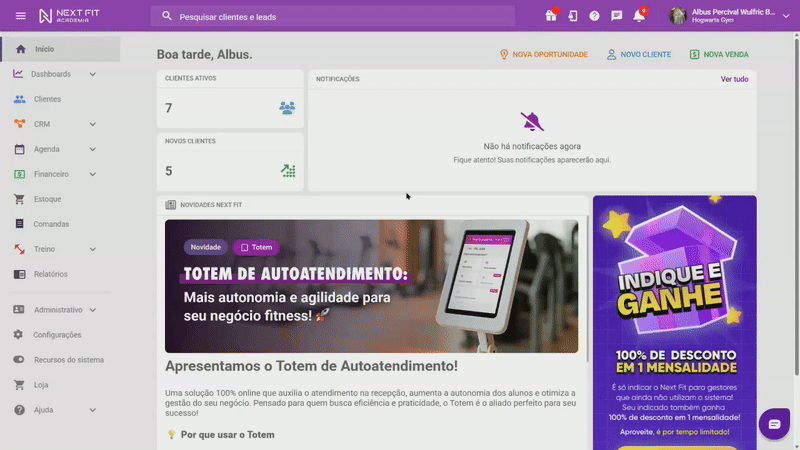
Task: Click the Nova Oportunidade button
Action: 543,55
